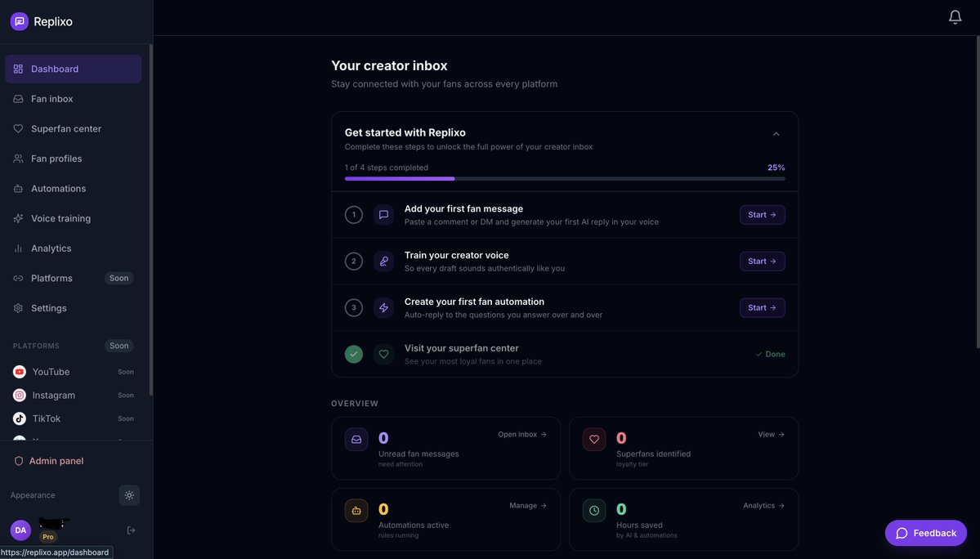The height and width of the screenshot is (559, 980).
Task: Click the Feedback button
Action: (925, 533)
